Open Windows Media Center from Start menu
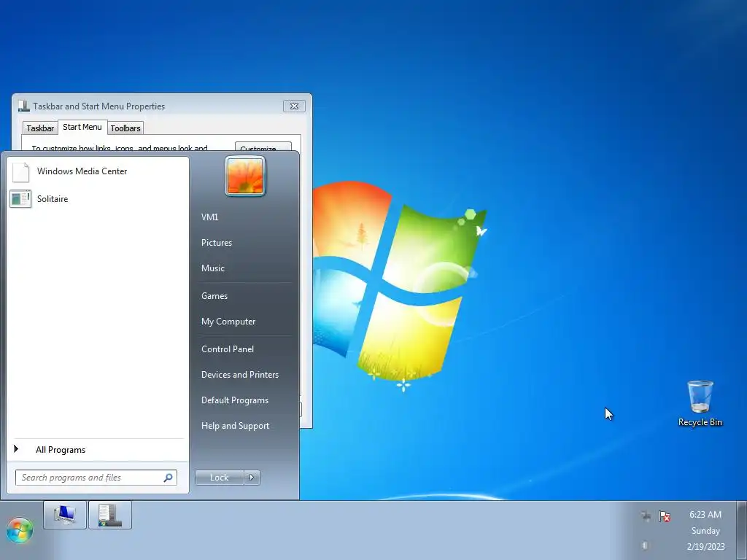Screen dimensions: 747x560 pyautogui.click(x=98, y=171)
